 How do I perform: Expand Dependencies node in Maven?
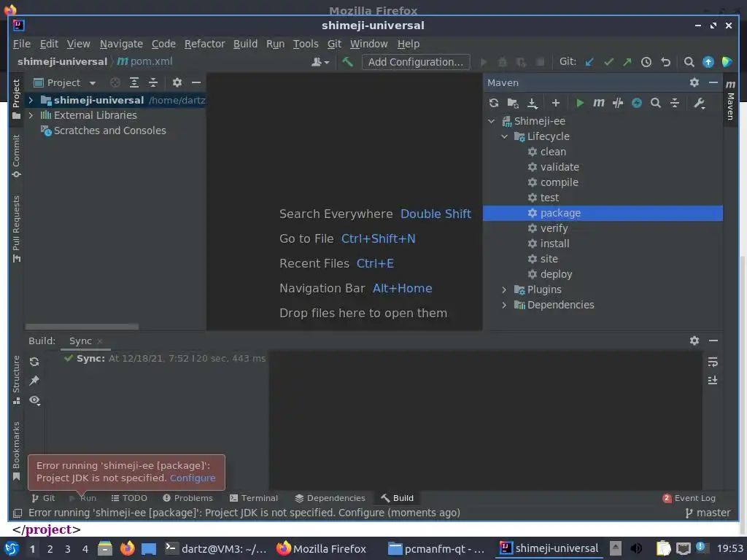tap(505, 305)
